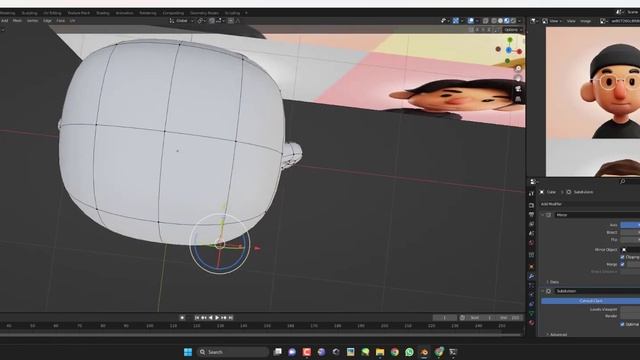Open the Scene properties tab
Image resolution: width=640 pixels, height=360 pixels.
point(531,233)
